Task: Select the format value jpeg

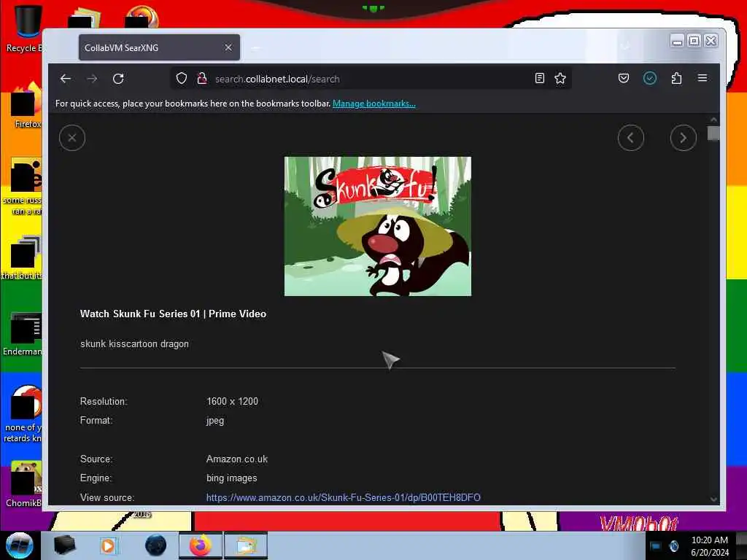Action: (215, 421)
